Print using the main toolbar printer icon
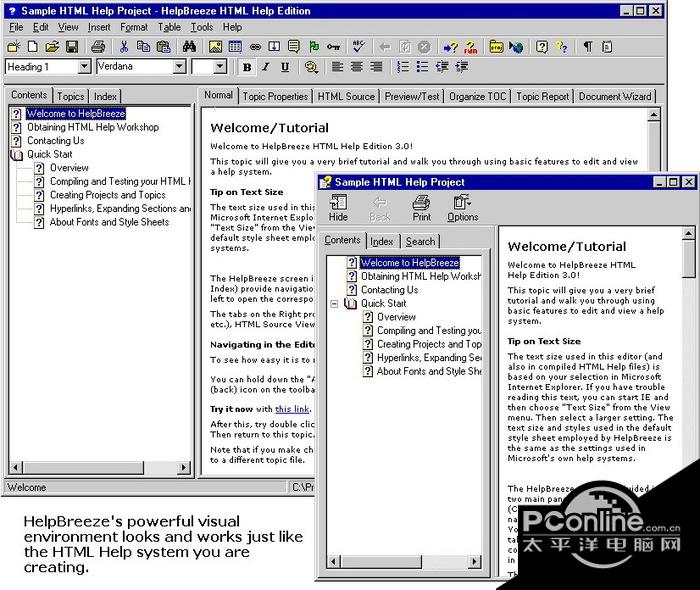Screen dimensions: 700x590 98,46
